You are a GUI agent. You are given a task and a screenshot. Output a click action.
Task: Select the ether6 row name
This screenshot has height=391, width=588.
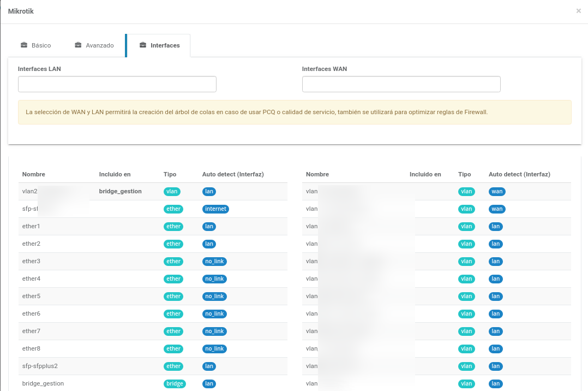31,313
